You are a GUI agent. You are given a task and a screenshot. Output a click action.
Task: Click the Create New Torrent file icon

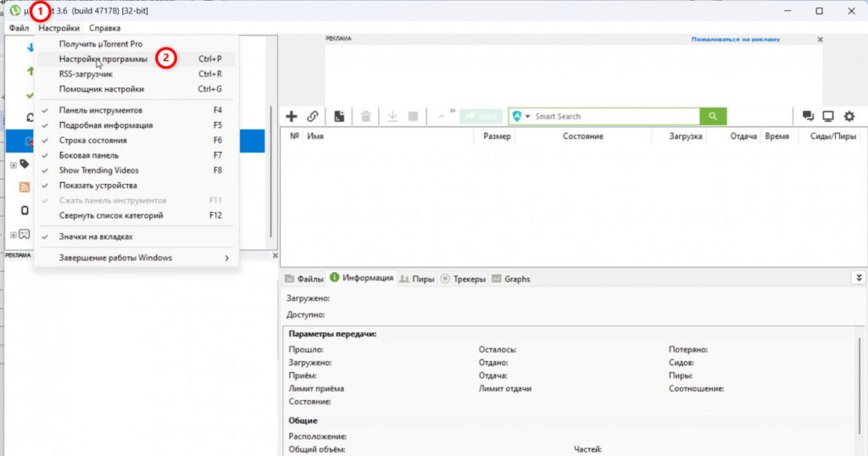339,116
